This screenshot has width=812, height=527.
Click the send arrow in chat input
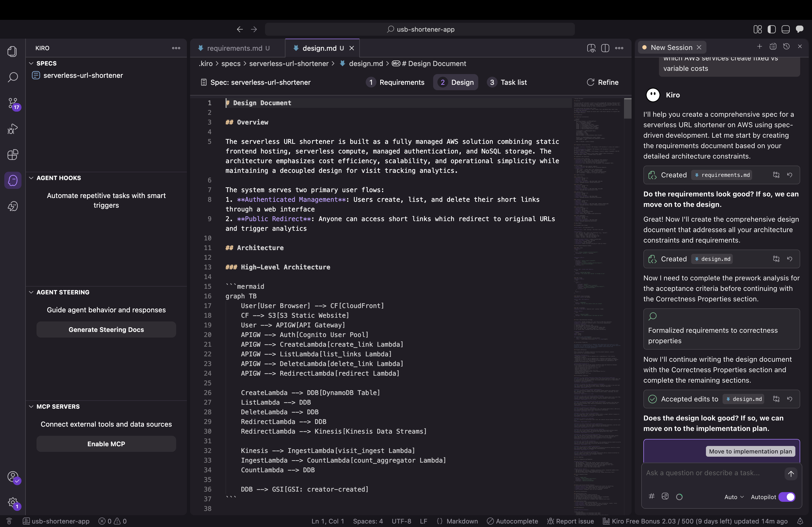click(791, 474)
